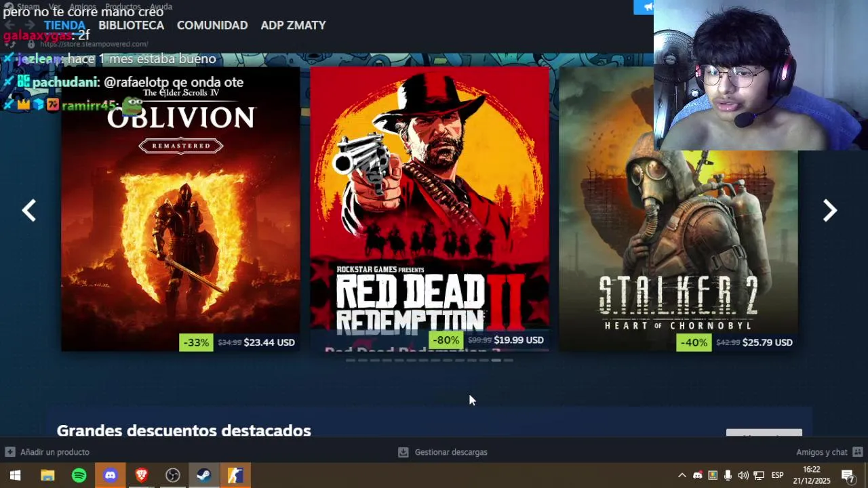
Task: Click the $19.99 USD Red Dead price
Action: [519, 340]
